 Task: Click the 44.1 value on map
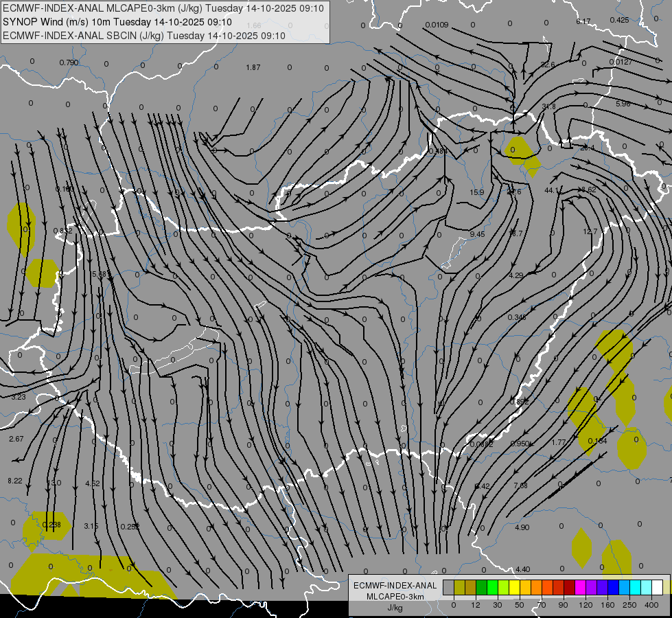click(x=552, y=190)
